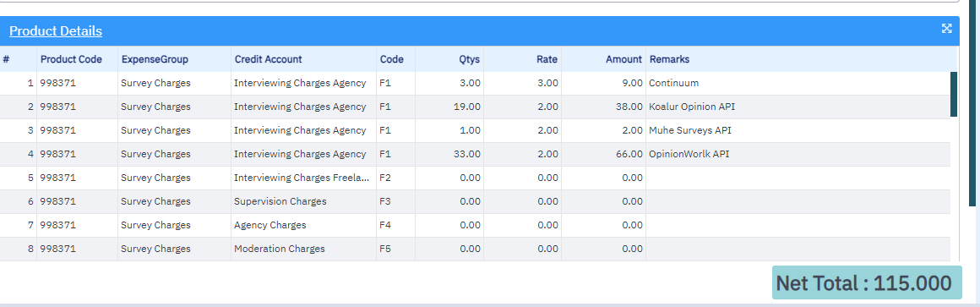Click the Remarks column header

pos(669,59)
